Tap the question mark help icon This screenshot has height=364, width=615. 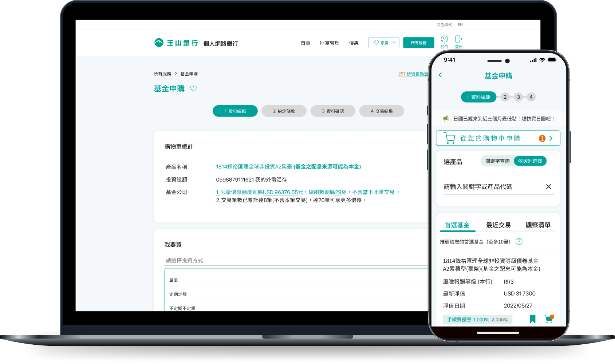pos(519,242)
